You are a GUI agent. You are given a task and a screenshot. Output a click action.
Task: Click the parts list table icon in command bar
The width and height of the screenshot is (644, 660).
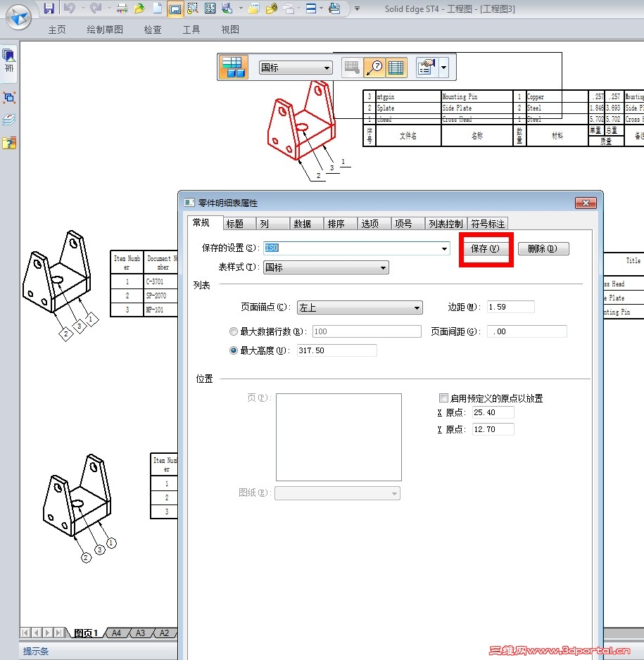[x=233, y=68]
